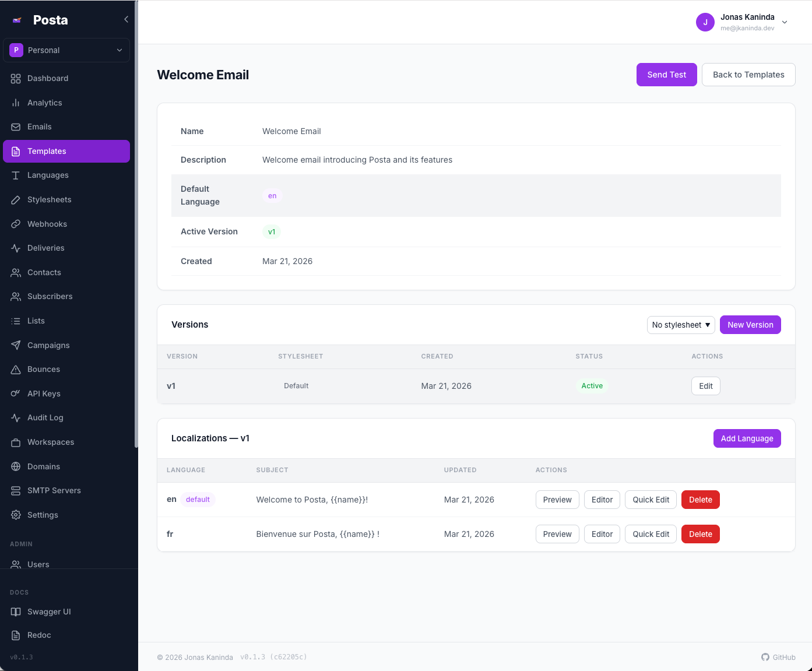The image size is (812, 671).
Task: Expand the Jonas Kaninda account menu
Action: pos(742,22)
